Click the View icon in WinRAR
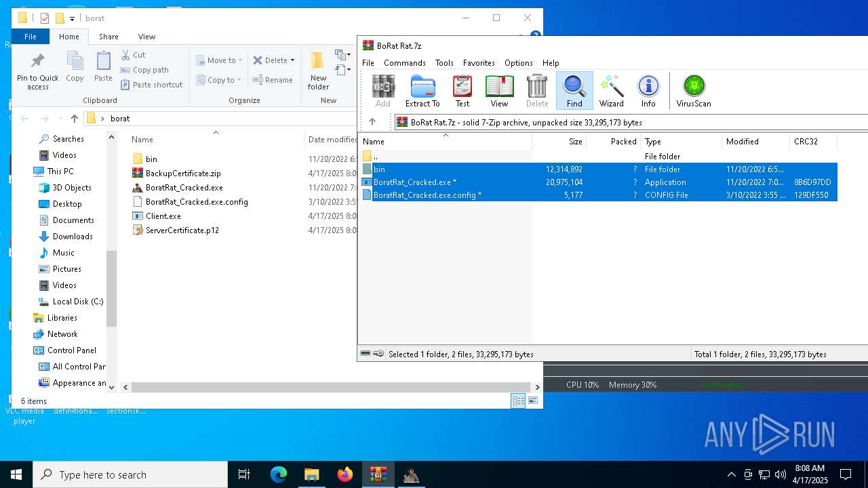This screenshot has width=868, height=488. coord(499,91)
